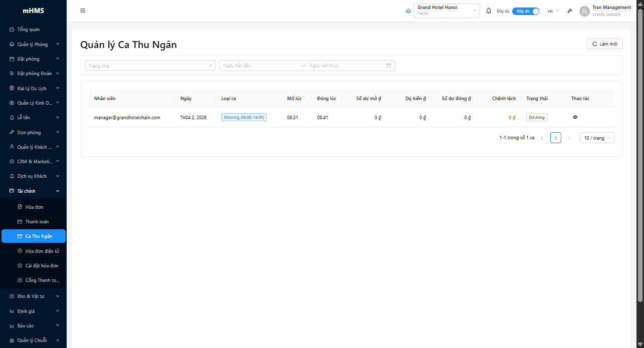Go to page 1 in pagination
The width and height of the screenshot is (644, 348).
tap(555, 138)
